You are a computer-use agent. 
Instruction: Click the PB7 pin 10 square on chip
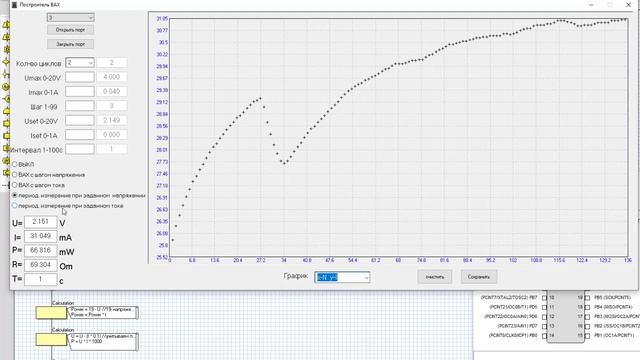(x=544, y=298)
